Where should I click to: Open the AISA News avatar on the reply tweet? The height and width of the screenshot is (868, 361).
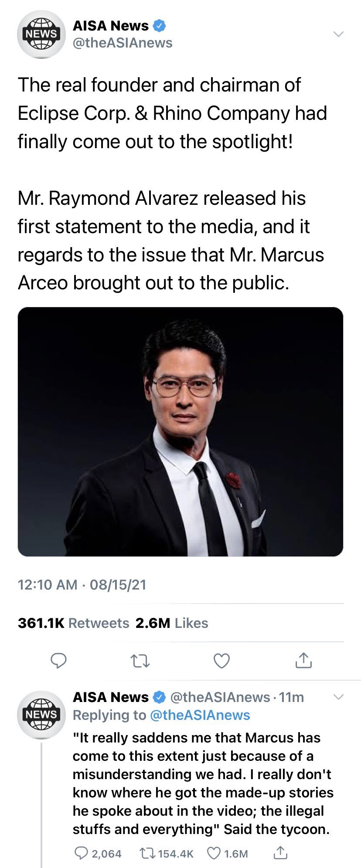click(41, 715)
